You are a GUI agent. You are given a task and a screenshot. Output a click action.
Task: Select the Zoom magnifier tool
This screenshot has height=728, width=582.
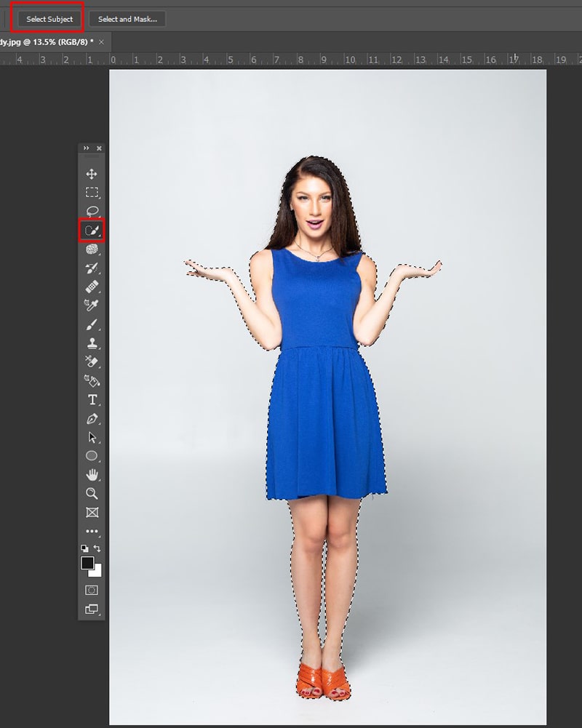pyautogui.click(x=92, y=494)
